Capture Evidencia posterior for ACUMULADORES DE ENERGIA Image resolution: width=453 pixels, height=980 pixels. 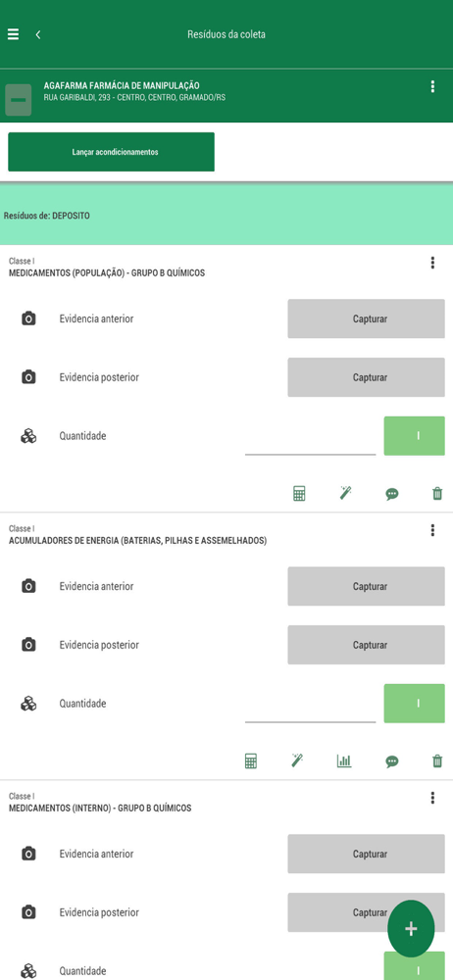366,645
